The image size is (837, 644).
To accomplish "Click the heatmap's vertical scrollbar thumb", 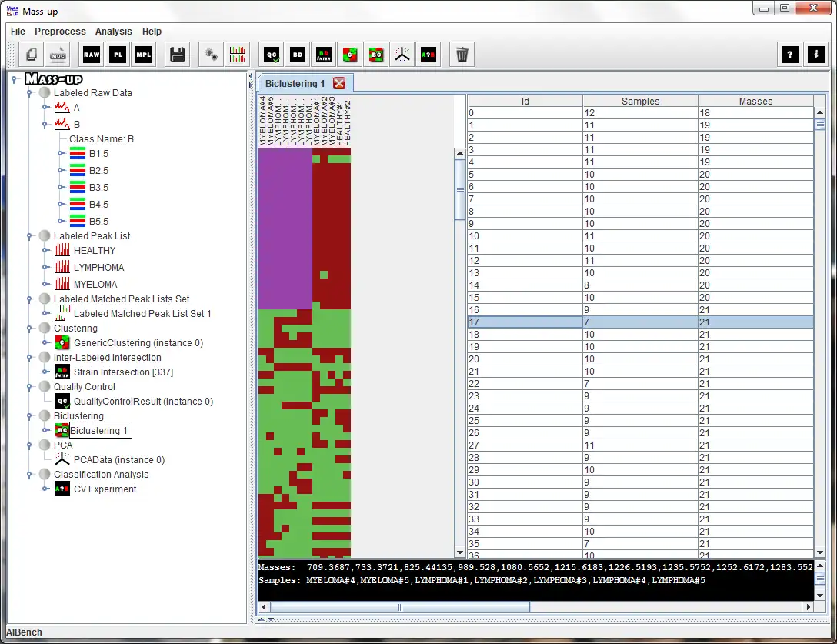I will tap(459, 189).
